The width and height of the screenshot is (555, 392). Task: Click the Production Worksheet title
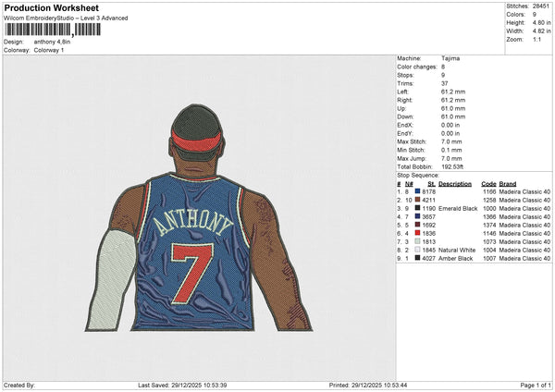click(x=52, y=7)
